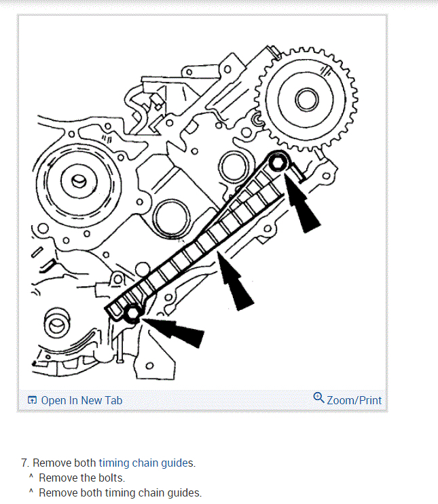The height and width of the screenshot is (504, 438).
Task: Click the 'Remove the bolts.' bullet line
Action: [x=81, y=478]
